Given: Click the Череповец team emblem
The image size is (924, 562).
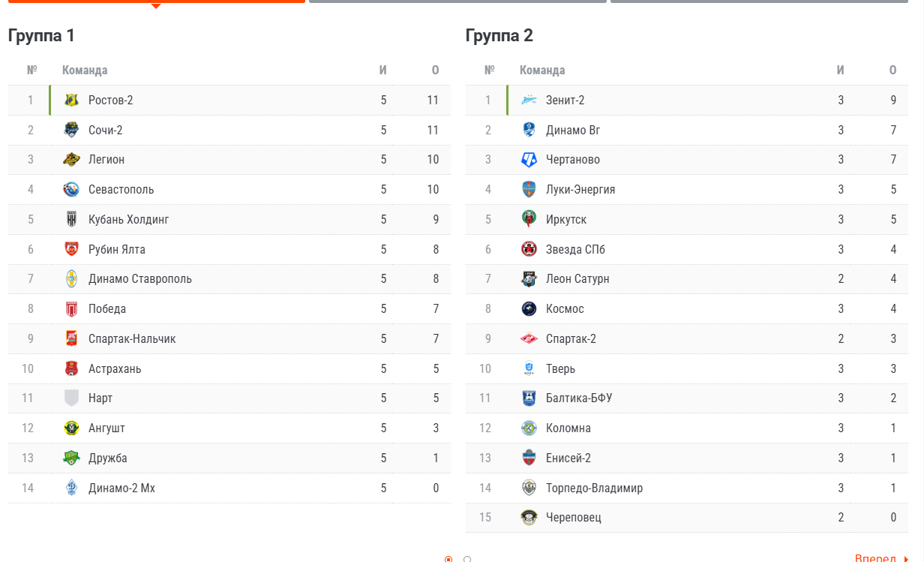Looking at the screenshot, I should (x=529, y=517).
